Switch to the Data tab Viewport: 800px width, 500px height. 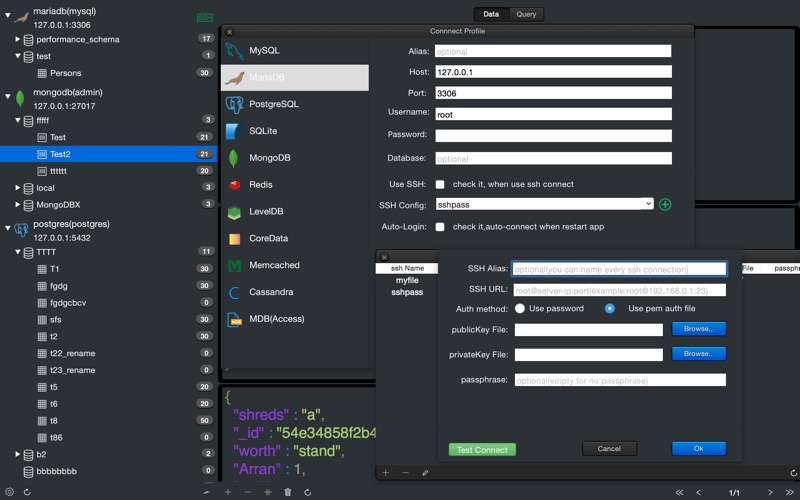[491, 14]
